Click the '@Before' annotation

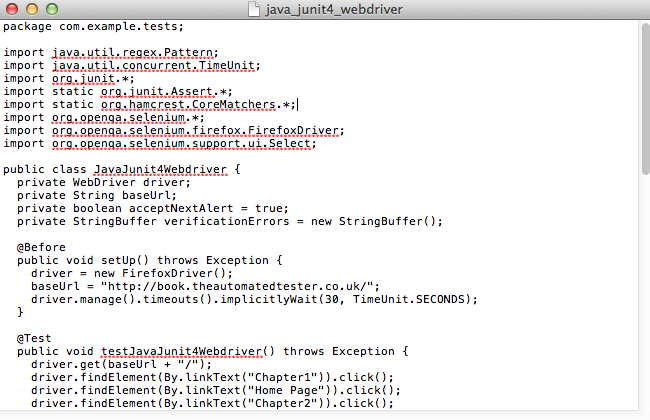[41, 248]
